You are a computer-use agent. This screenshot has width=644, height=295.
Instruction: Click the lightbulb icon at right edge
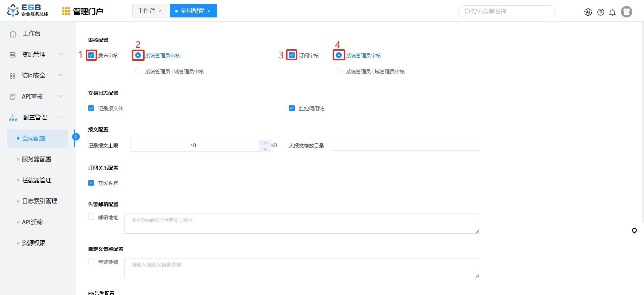coord(634,231)
